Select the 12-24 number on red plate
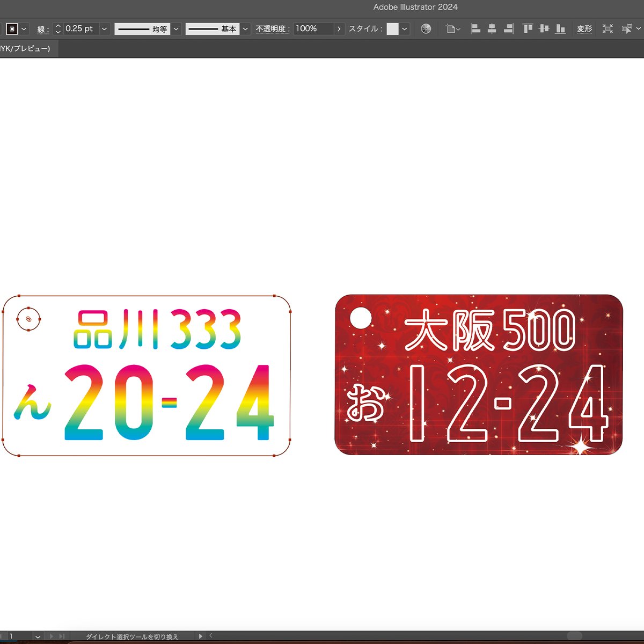The image size is (644, 644). (x=508, y=403)
